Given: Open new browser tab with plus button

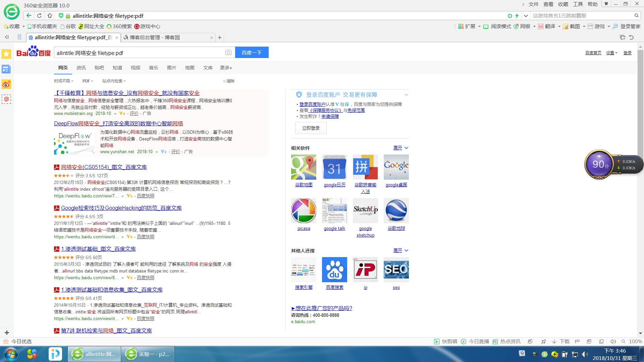Looking at the screenshot, I should point(220,38).
